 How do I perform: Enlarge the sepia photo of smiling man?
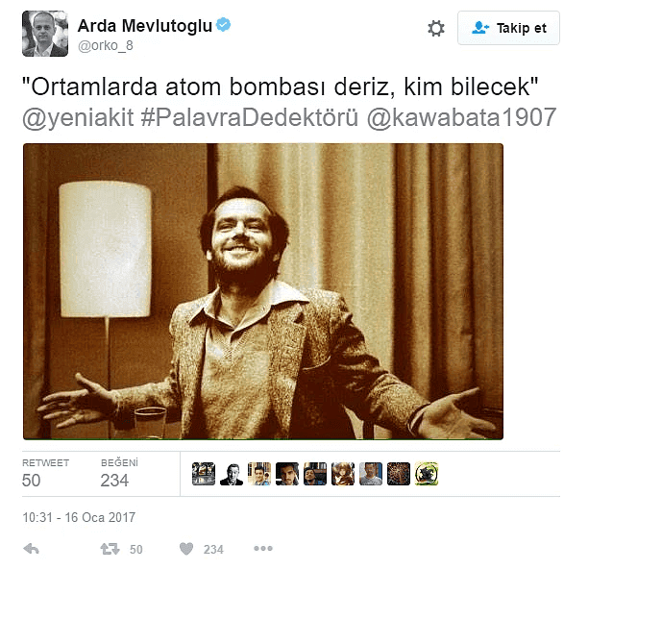(263, 291)
